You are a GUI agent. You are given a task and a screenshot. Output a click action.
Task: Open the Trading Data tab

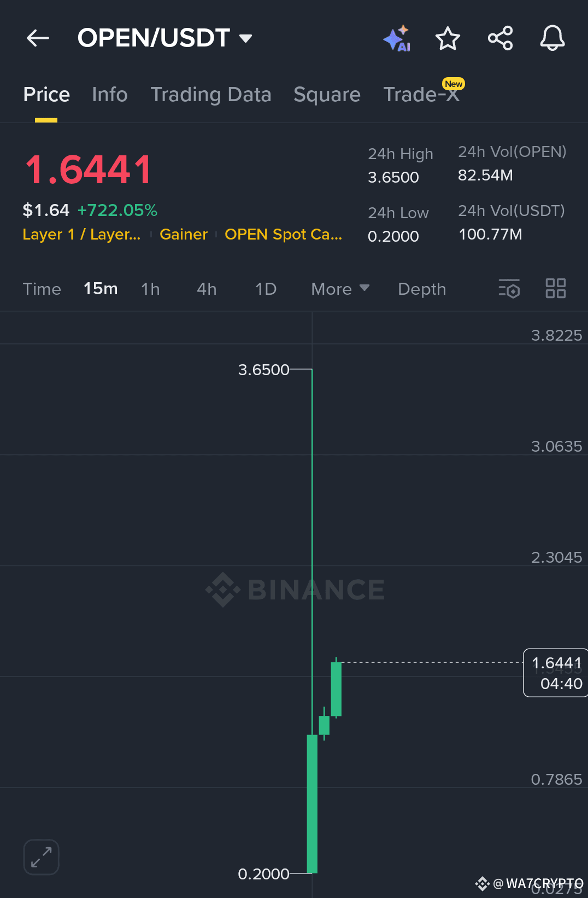211,95
